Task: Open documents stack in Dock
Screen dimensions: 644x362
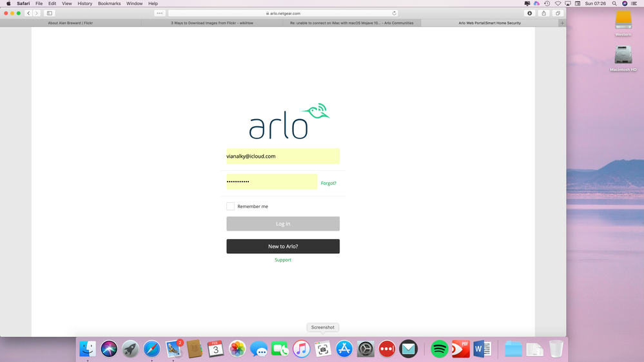Action: pos(535,349)
